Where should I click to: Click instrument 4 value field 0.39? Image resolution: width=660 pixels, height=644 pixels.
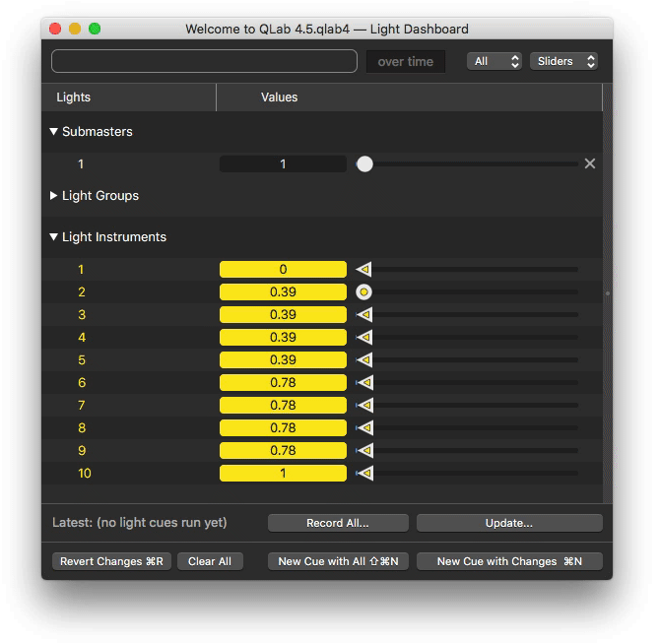pyautogui.click(x=283, y=338)
